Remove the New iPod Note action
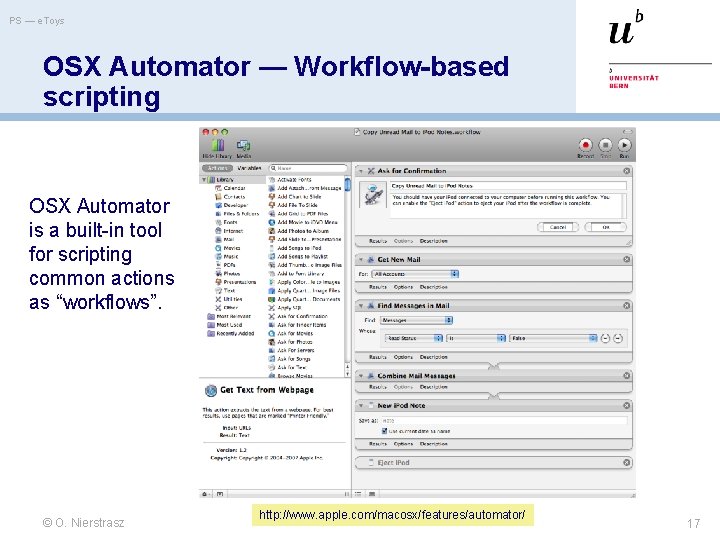Image resolution: width=720 pixels, height=540 pixels. click(x=626, y=405)
